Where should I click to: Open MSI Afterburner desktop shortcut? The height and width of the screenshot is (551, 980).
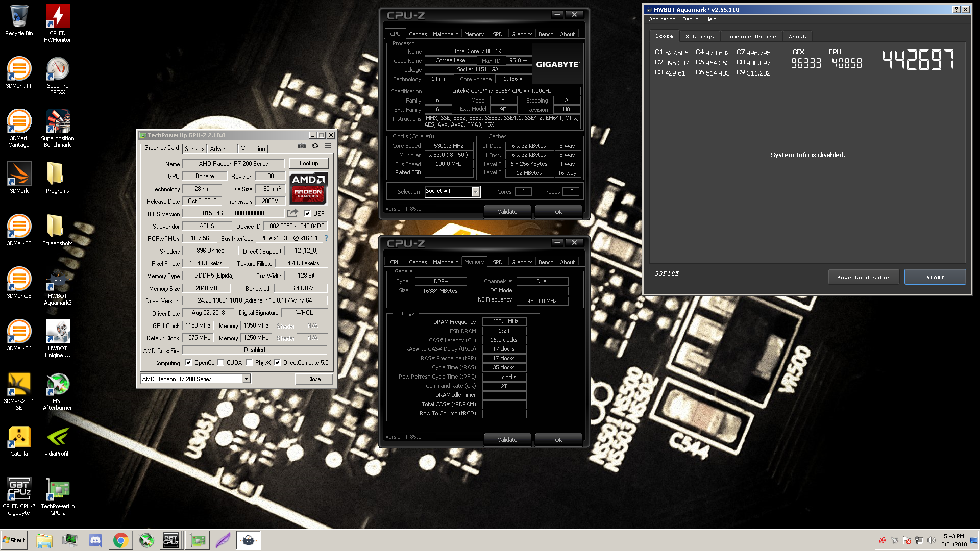coord(58,391)
